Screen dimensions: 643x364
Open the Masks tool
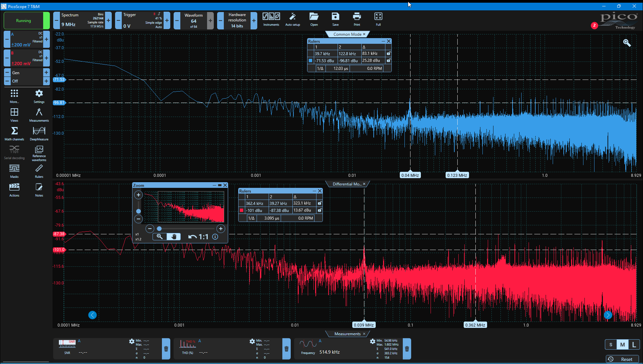pos(14,171)
